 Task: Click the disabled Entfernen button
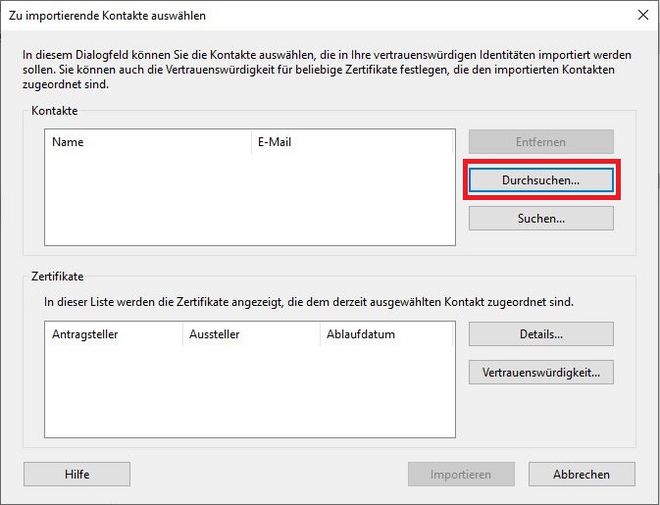point(541,142)
